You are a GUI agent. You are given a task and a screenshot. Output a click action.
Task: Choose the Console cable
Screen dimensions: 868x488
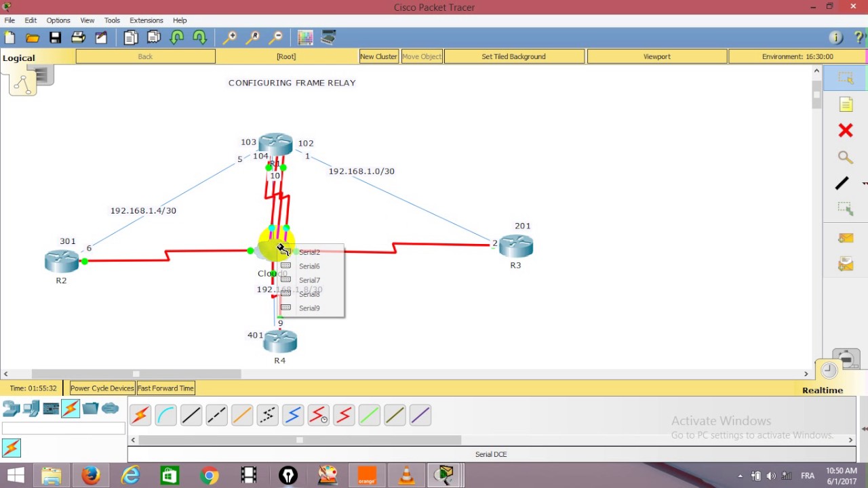point(165,415)
